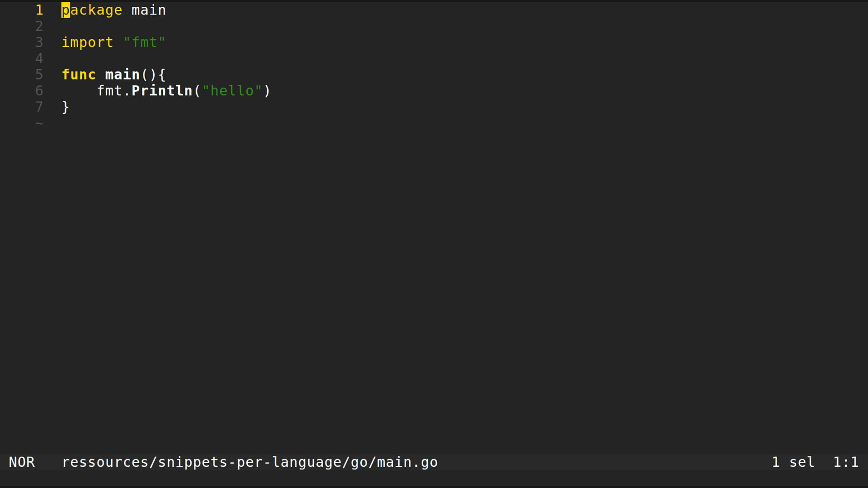
Task: Click the closing brace on line 7
Action: point(66,107)
